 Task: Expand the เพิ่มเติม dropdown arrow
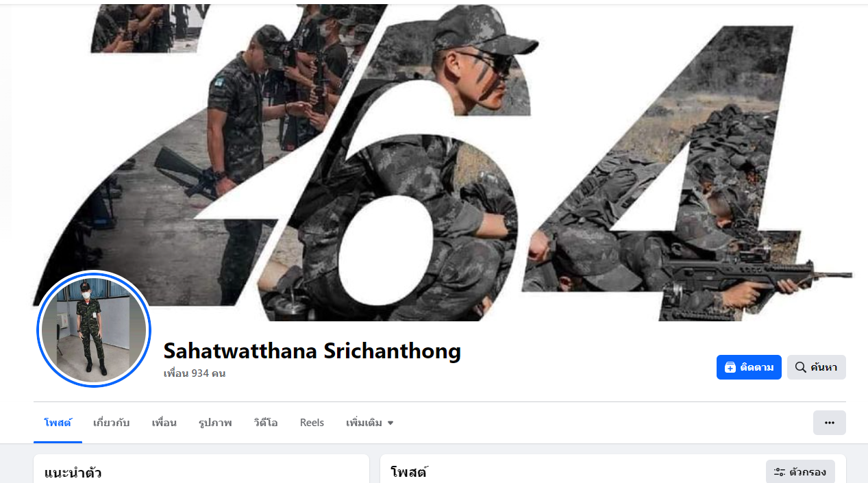point(390,423)
